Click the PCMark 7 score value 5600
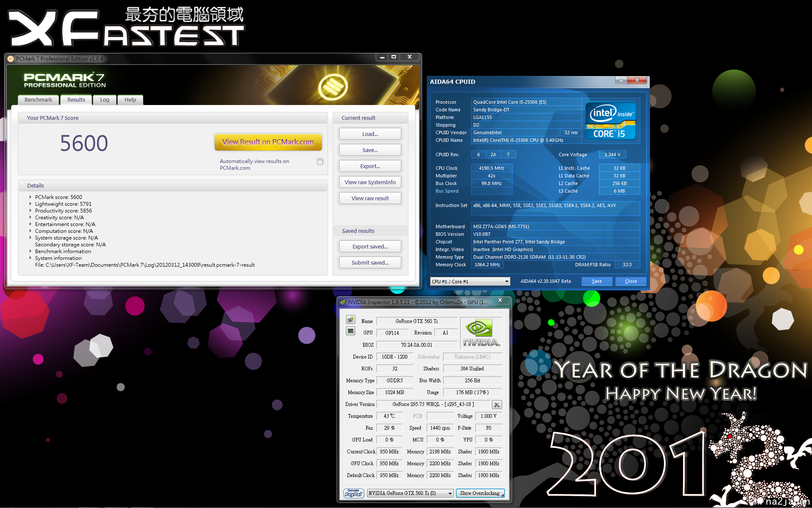This screenshot has height=508, width=812. tap(84, 143)
